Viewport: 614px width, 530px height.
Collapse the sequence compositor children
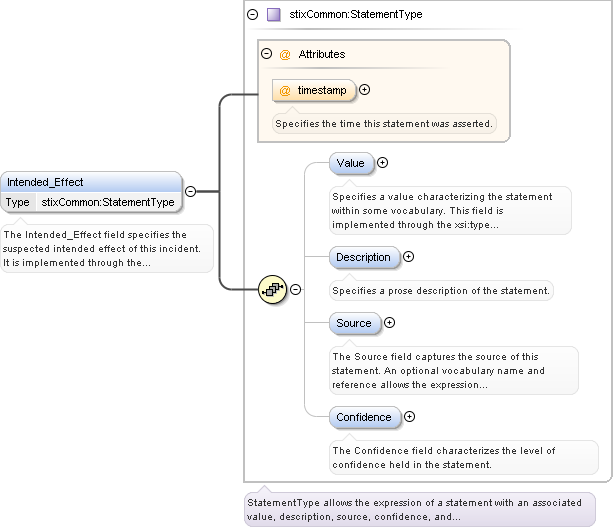(296, 290)
